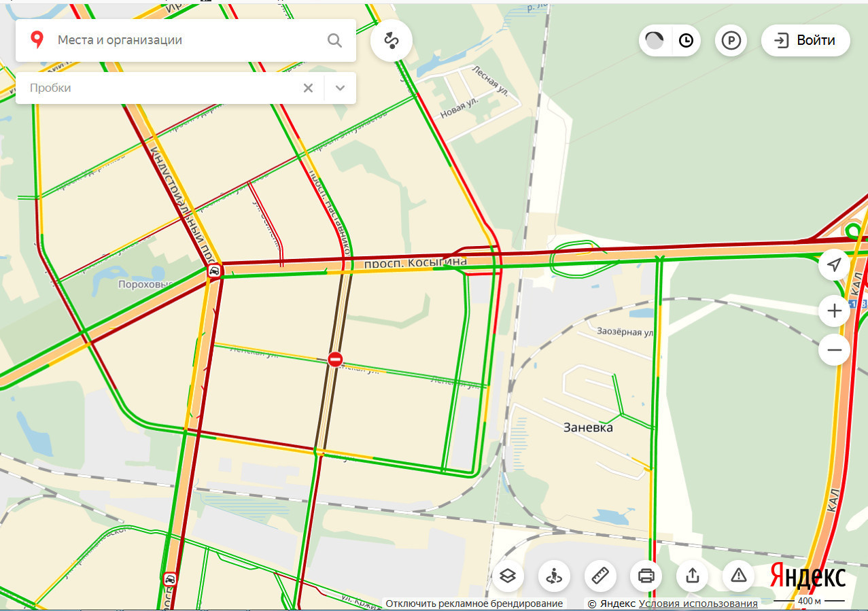Zoom out with the minus button
Screen dimensions: 868x611
pos(835,351)
